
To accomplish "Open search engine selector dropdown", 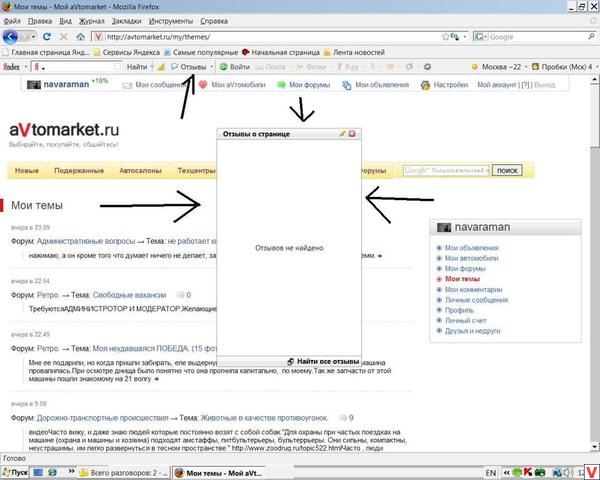I will point(481,37).
